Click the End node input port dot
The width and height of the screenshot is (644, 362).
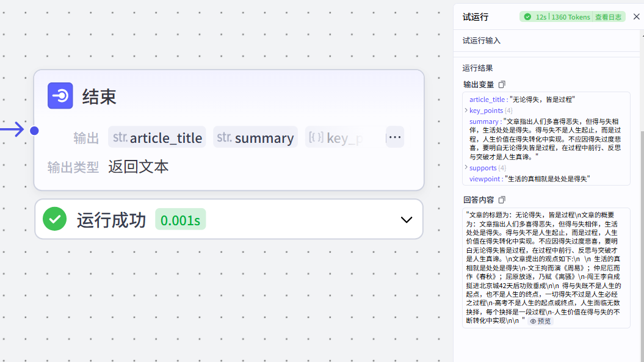[x=34, y=131]
